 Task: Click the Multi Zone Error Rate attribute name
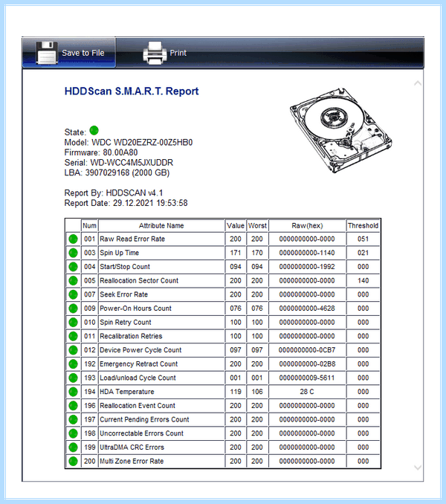click(132, 461)
